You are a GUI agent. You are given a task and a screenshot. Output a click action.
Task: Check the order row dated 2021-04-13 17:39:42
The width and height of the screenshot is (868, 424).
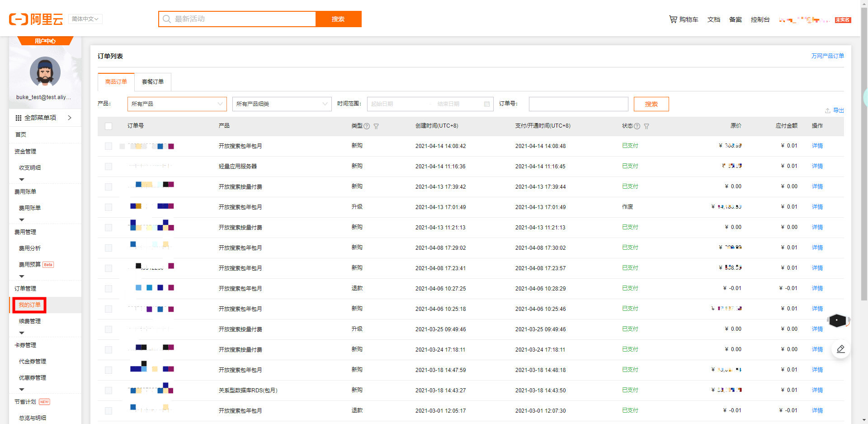108,187
